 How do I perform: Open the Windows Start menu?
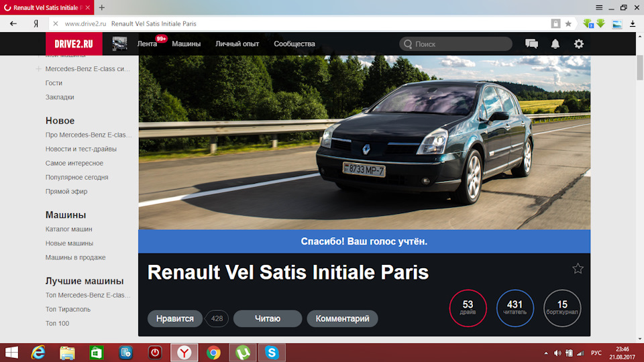coord(11,353)
